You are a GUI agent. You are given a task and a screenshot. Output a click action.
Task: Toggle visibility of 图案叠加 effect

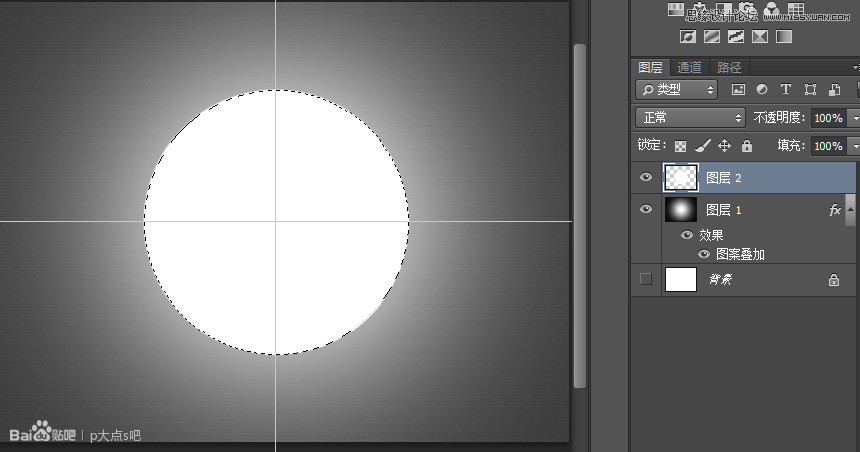pyautogui.click(x=704, y=254)
